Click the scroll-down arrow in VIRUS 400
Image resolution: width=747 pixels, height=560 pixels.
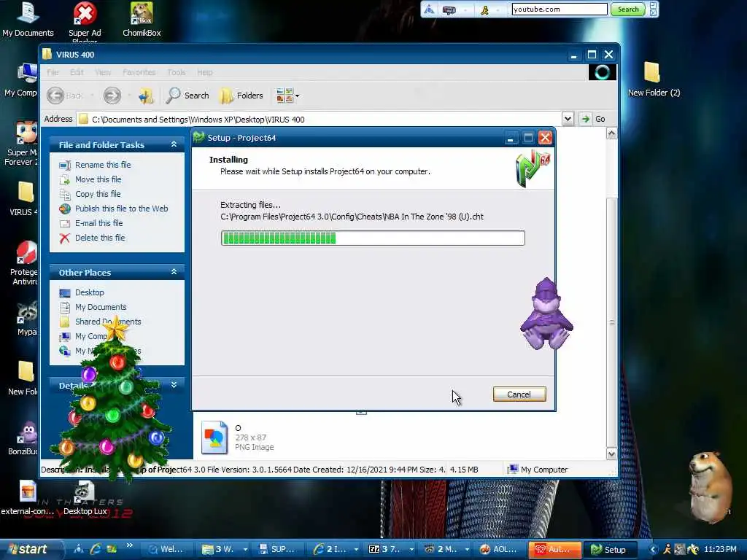click(612, 454)
